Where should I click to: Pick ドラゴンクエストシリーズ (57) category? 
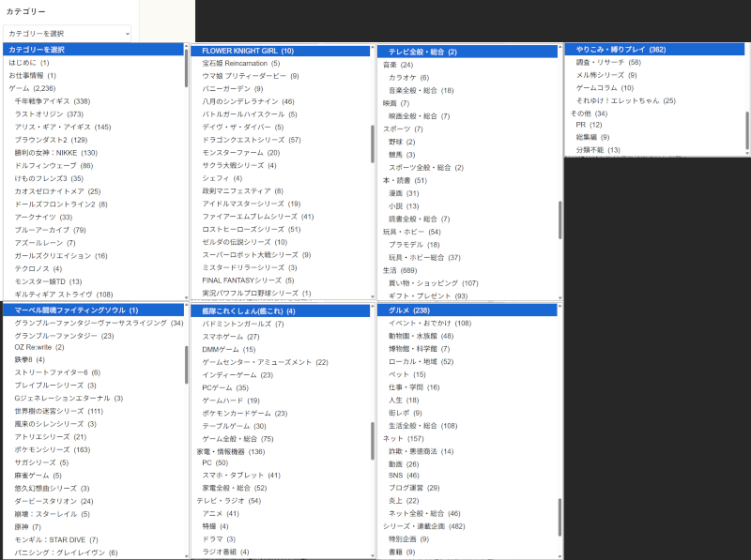click(x=280, y=141)
